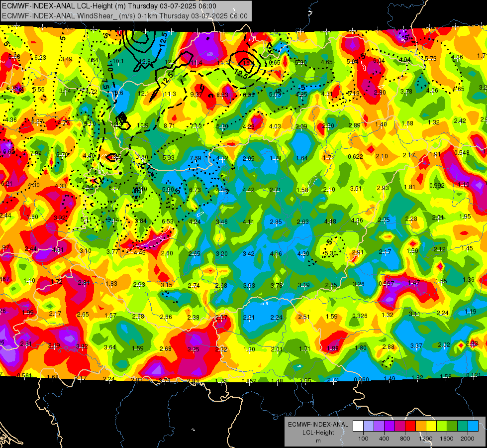
Task: Click the wind shear value 0.852
Action: pos(249,381)
